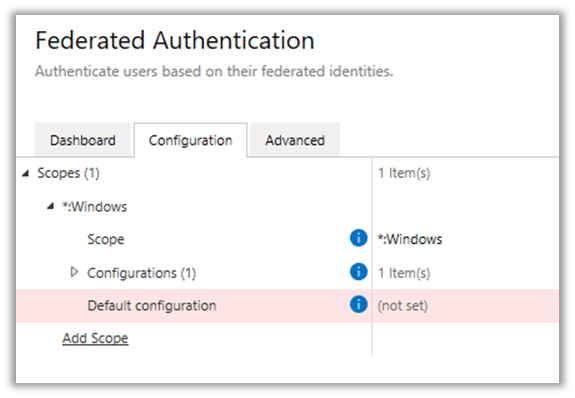Switch to the Dashboard tab
The image size is (575, 398).
[x=83, y=140]
